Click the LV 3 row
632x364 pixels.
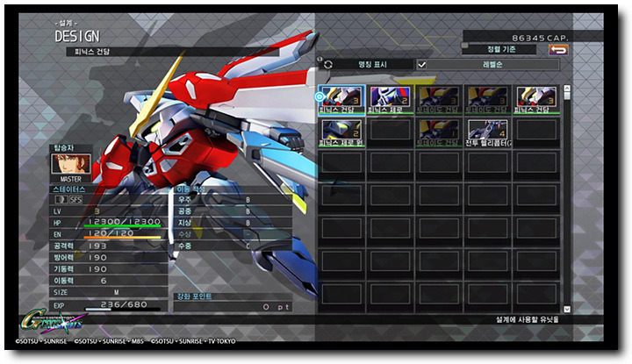109,211
